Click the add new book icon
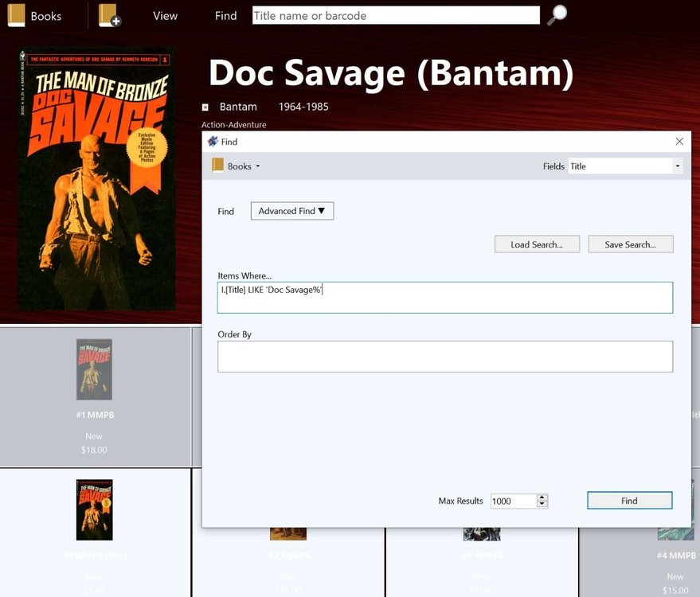 tap(109, 15)
